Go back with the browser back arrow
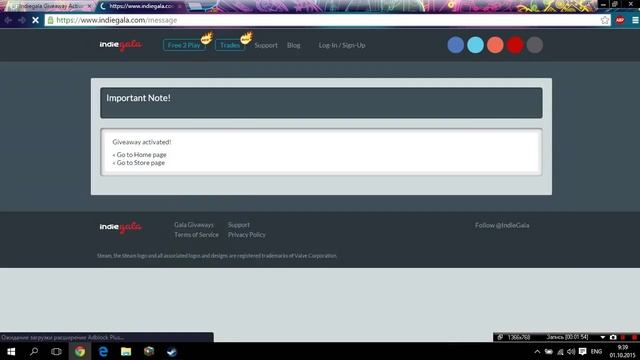This screenshot has width=640, height=360. 8,20
